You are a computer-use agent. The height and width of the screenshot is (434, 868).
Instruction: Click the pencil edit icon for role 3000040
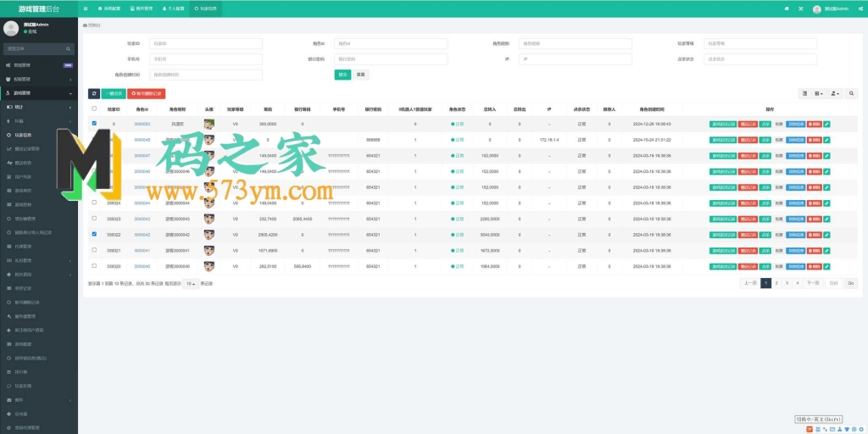[826, 266]
